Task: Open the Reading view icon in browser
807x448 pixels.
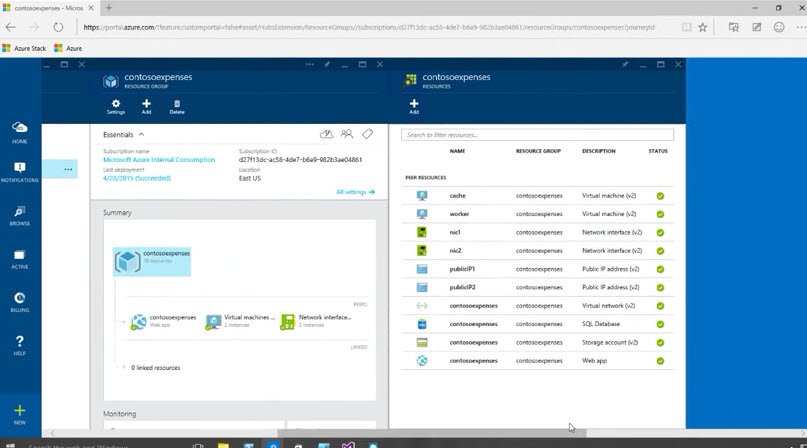Action: click(x=687, y=27)
